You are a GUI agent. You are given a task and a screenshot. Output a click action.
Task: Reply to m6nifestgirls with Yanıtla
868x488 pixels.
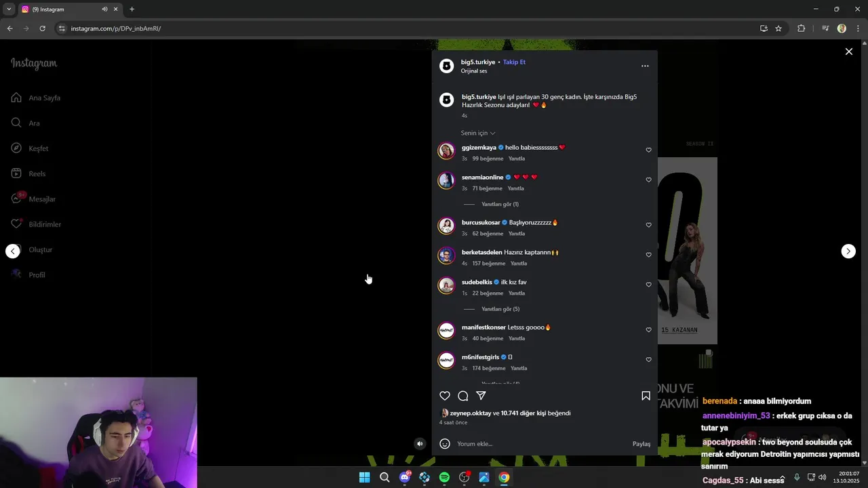519,369
